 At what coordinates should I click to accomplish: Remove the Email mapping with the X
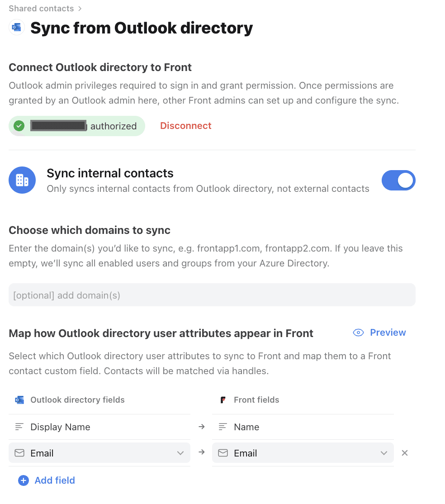click(x=404, y=453)
